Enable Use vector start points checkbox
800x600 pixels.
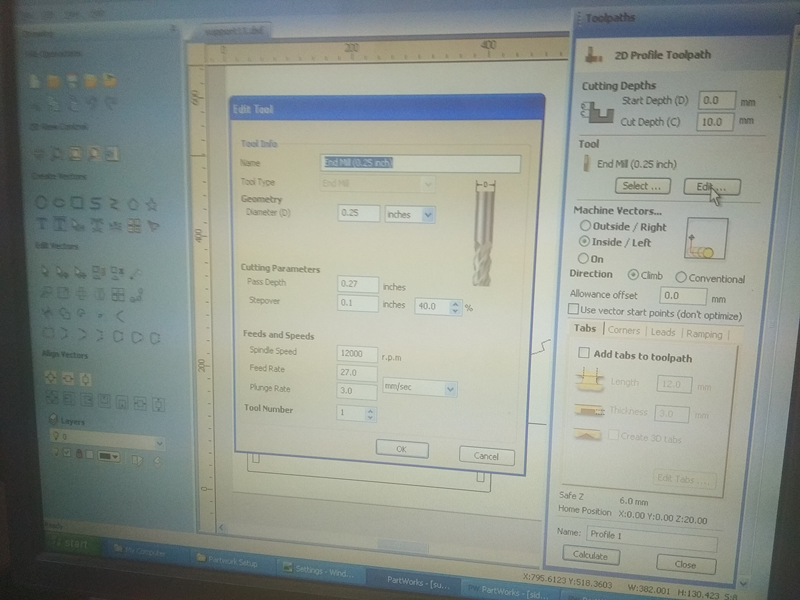[x=573, y=309]
